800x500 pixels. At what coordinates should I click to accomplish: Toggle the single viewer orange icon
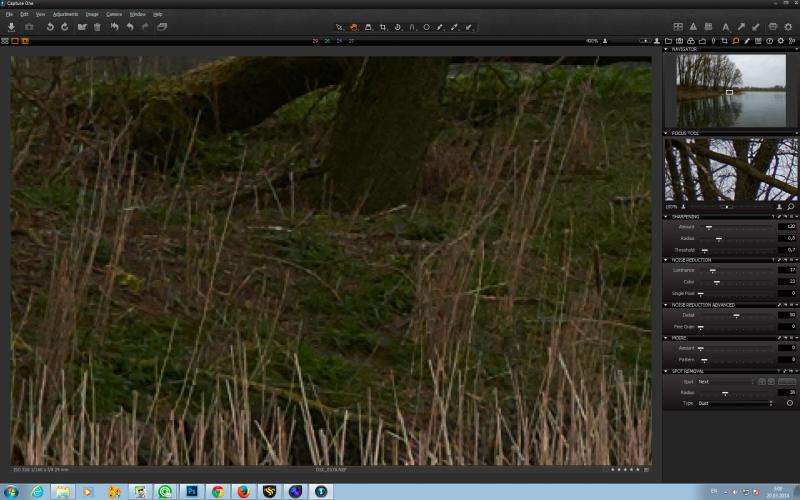(15, 41)
